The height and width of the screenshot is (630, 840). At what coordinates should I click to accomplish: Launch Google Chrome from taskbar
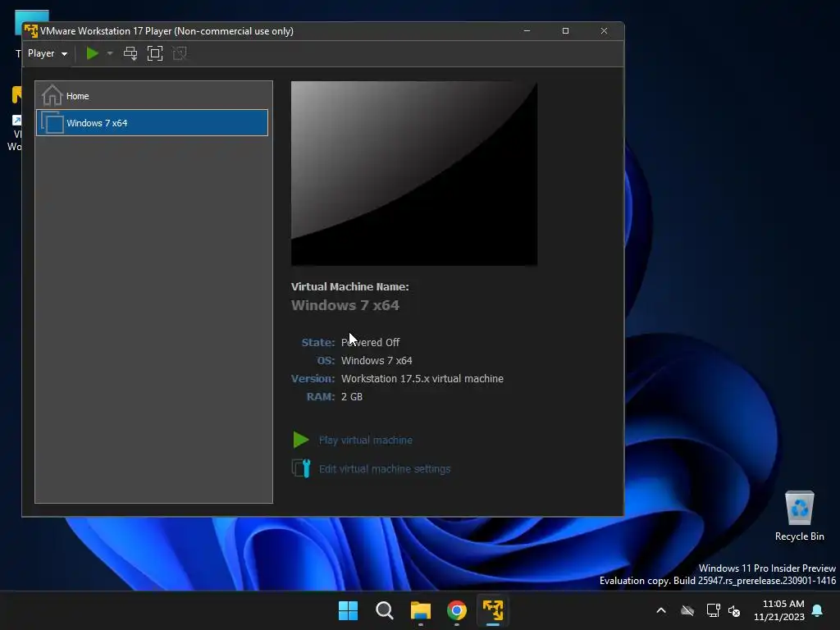pos(456,610)
